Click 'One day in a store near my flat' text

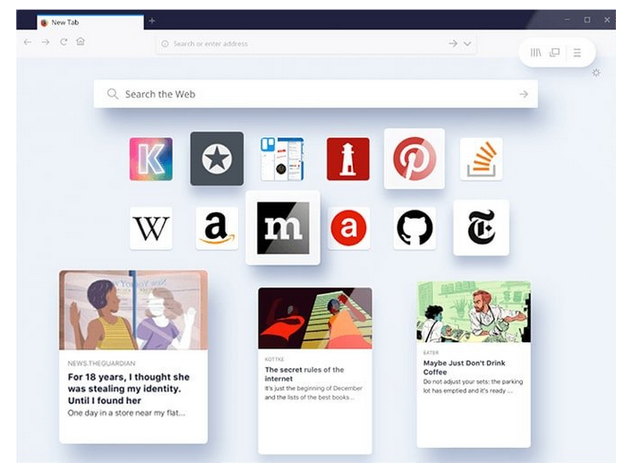click(126, 413)
